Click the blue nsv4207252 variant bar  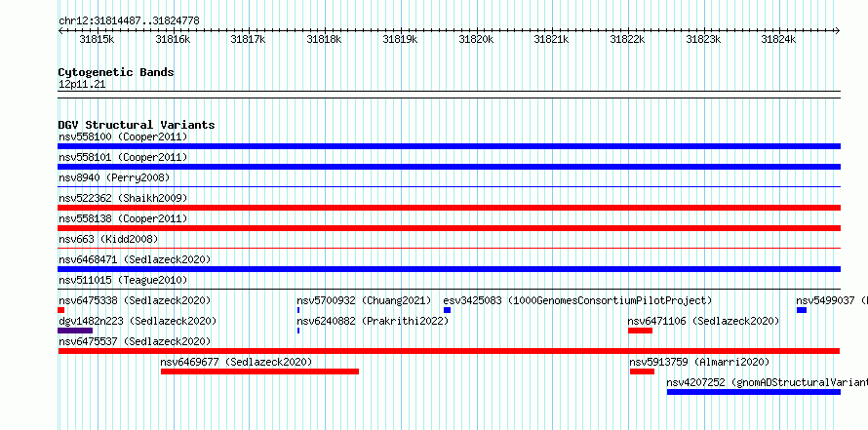(x=754, y=392)
